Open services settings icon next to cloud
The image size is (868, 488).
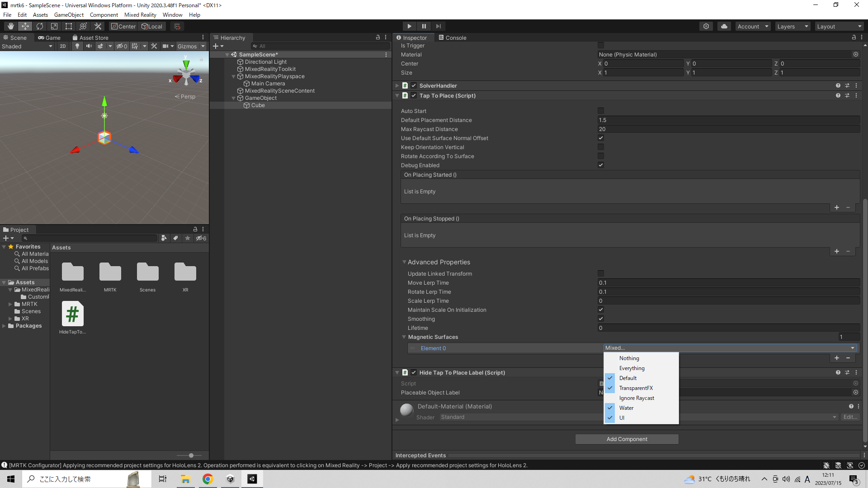pos(706,26)
